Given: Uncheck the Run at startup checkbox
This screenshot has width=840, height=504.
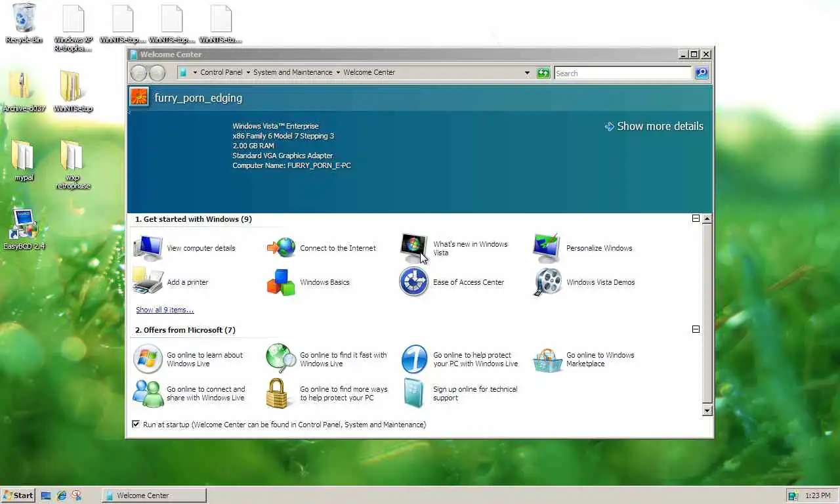Looking at the screenshot, I should pyautogui.click(x=136, y=425).
